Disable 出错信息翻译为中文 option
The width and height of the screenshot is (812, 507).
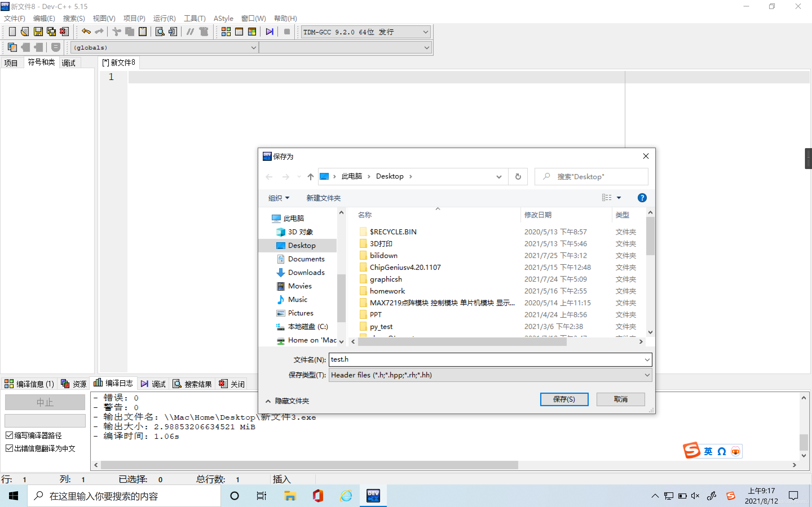tap(9, 448)
